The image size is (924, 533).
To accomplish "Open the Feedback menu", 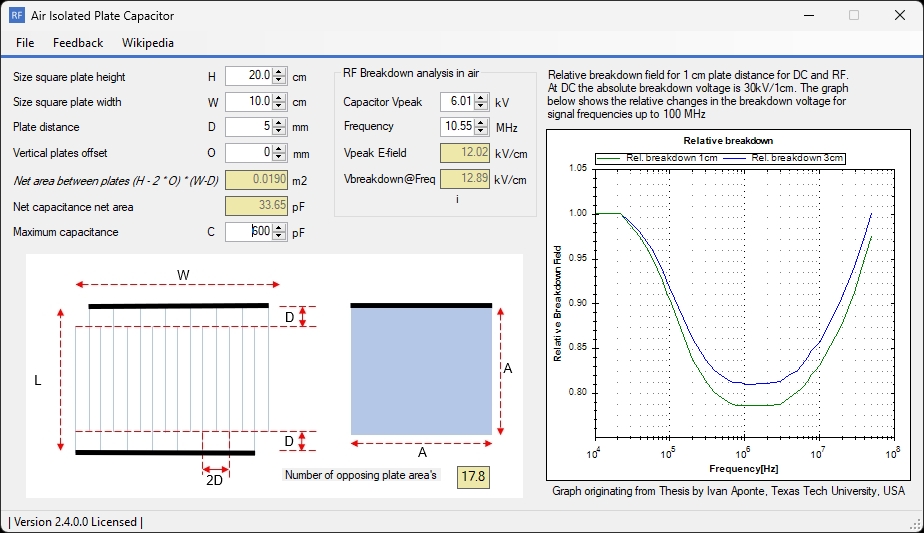I will coord(78,43).
